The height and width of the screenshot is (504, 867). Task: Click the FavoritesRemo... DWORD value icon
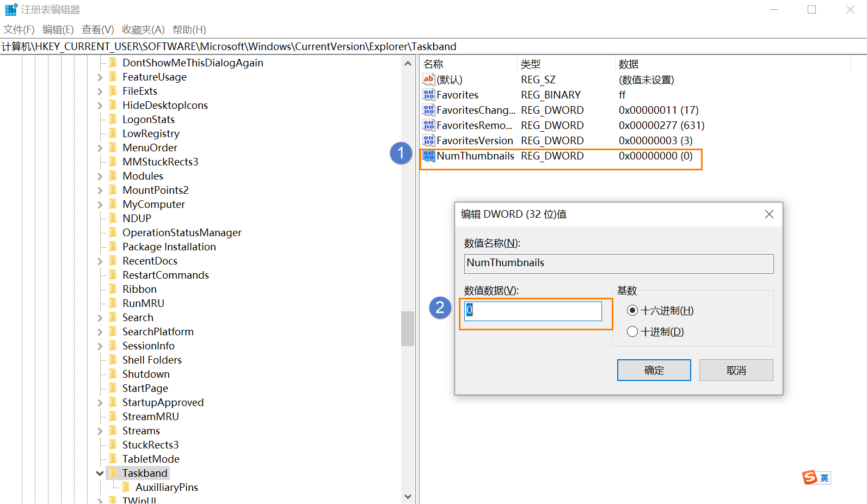429,125
